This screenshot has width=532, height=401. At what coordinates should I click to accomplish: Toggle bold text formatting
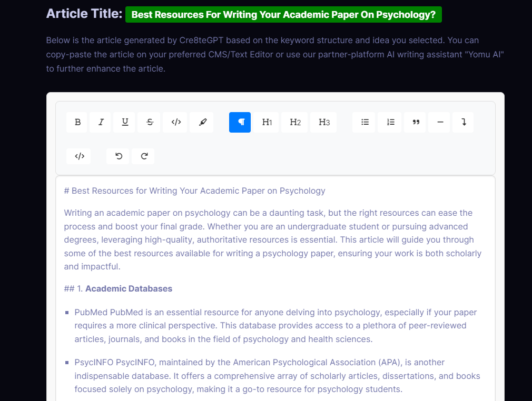[76, 122]
